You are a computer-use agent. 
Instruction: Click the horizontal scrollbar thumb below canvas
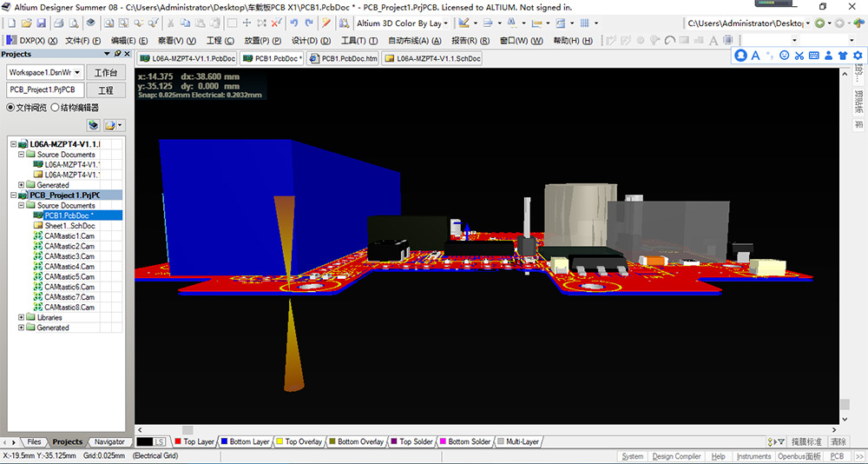pos(187,430)
